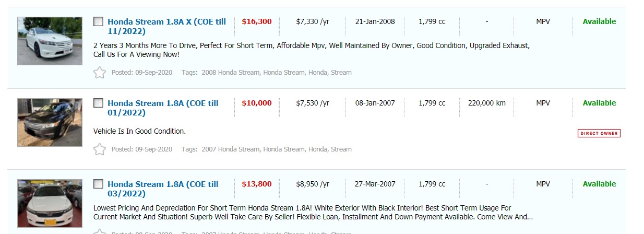Open Honda Stream 1.8A (COE till 03/2022) link
The image size is (644, 234).
163,189
